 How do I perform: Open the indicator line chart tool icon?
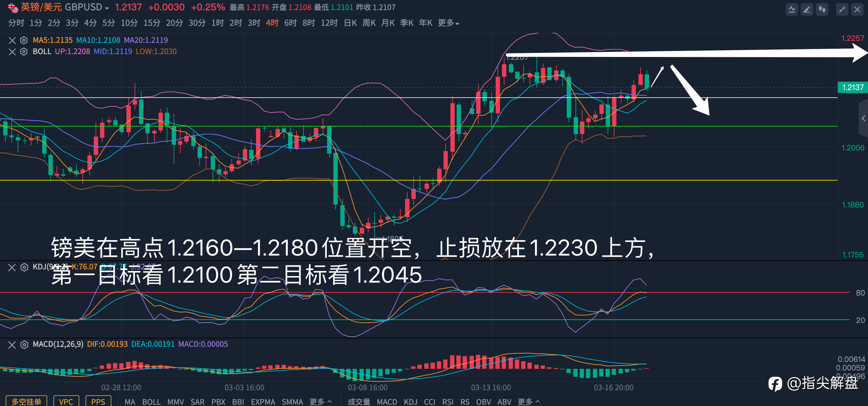pyautogui.click(x=792, y=9)
